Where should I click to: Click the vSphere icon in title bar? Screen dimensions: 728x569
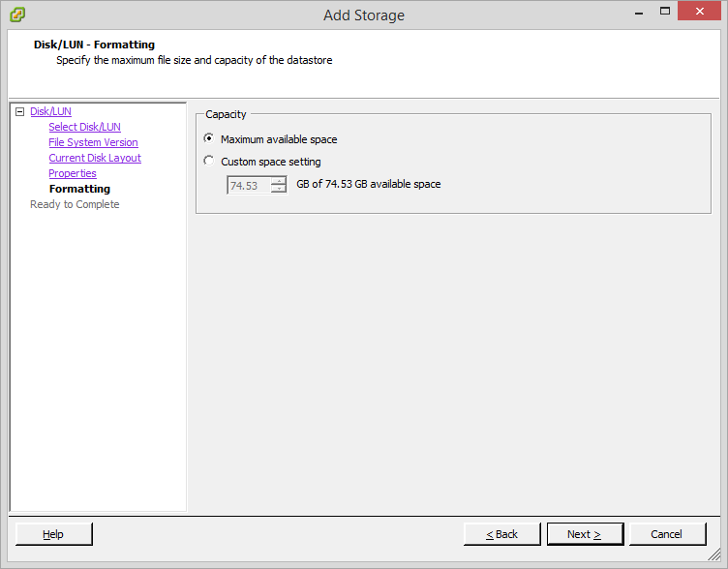[x=17, y=15]
